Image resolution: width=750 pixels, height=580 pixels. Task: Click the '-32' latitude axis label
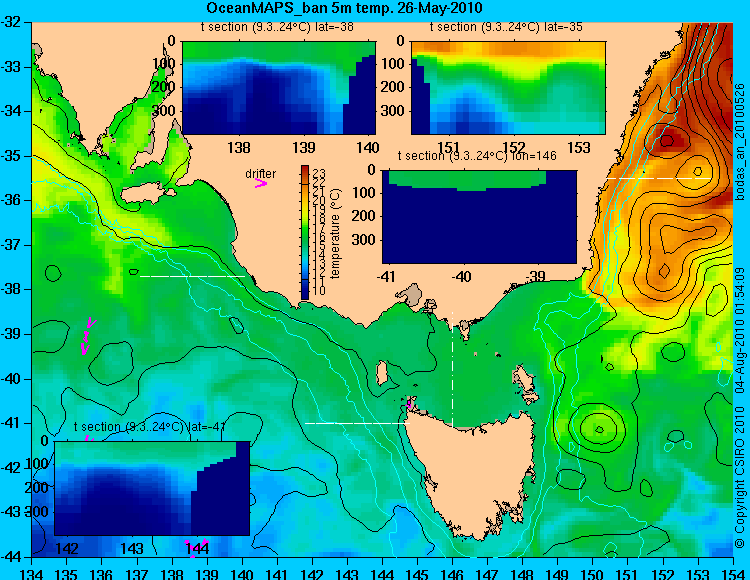pos(13,22)
